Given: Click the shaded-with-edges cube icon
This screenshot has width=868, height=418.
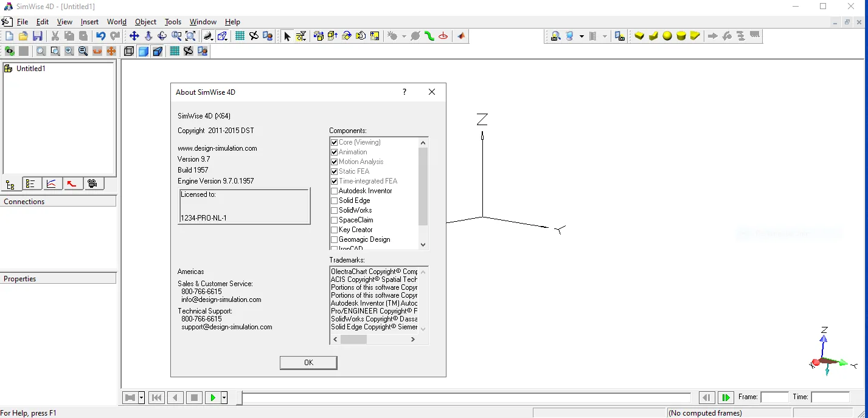Looking at the screenshot, I should click(x=158, y=52).
